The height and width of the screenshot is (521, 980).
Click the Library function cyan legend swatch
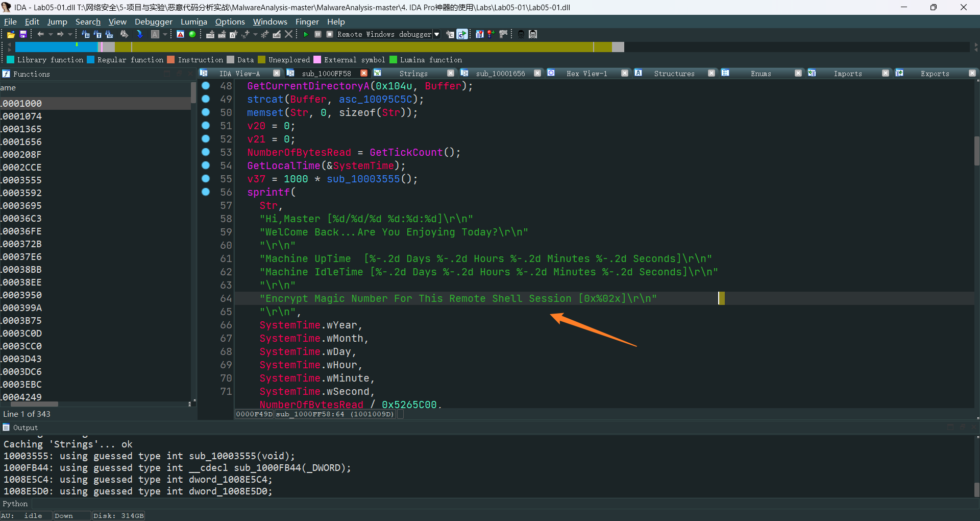10,60
